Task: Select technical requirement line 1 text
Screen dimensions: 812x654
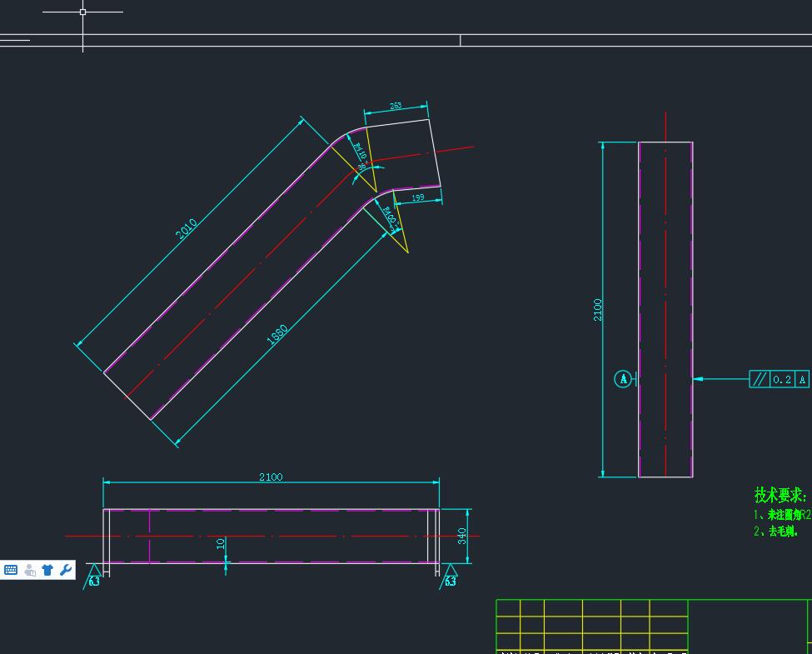Action: tap(783, 515)
